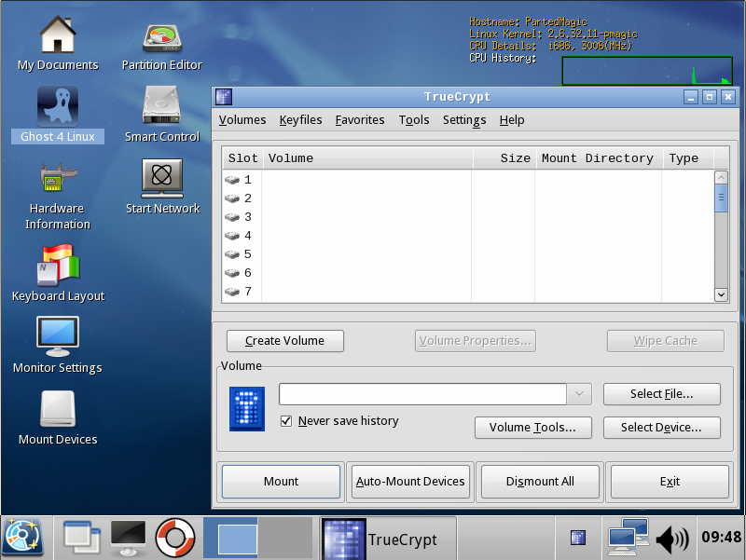Select the drive icon for slot 1
746x560 pixels.
point(232,180)
